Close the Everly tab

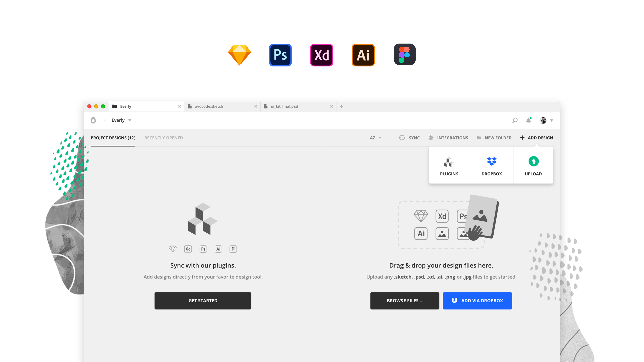click(x=180, y=106)
